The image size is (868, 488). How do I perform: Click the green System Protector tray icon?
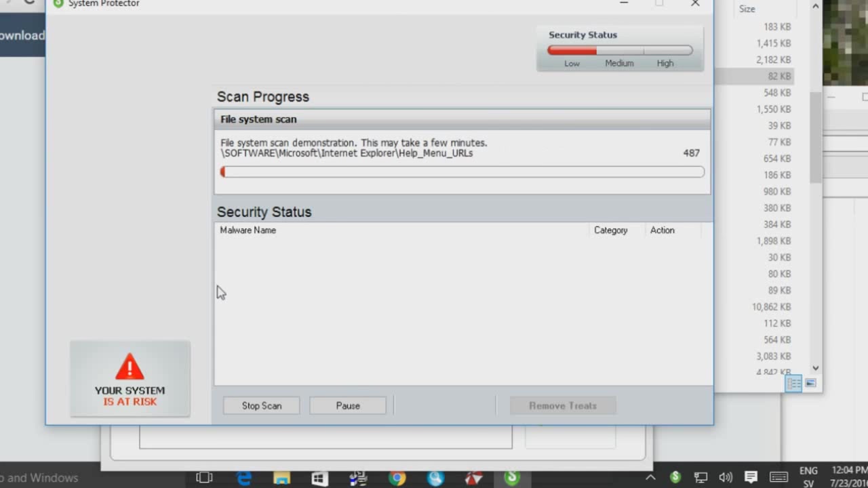pos(675,477)
